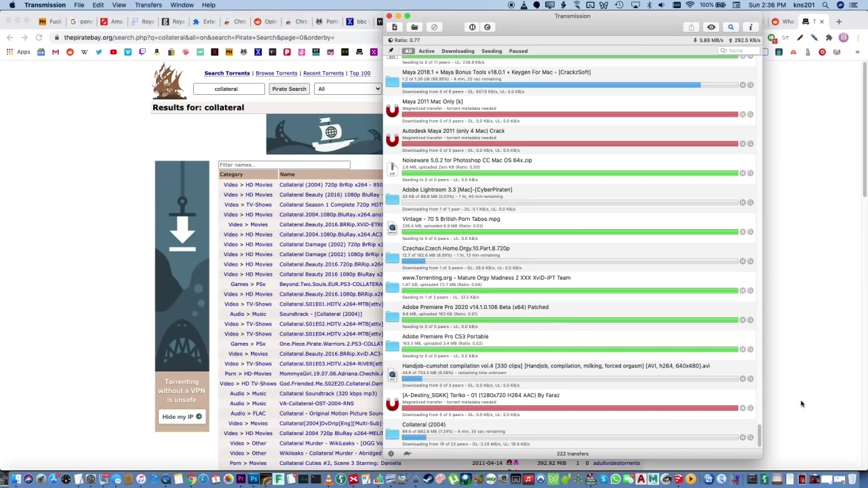This screenshot has width=868, height=488.
Task: Reload the Pirate Bay page in Chrome
Action: [39, 37]
